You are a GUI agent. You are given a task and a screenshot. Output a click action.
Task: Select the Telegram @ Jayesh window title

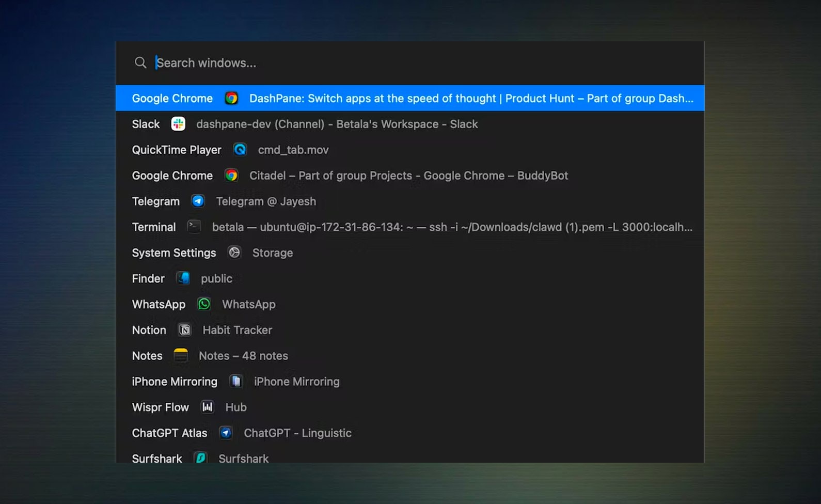266,201
